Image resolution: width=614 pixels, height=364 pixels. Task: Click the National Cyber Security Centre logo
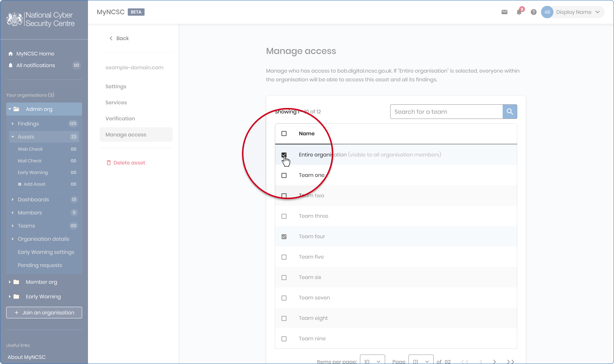pyautogui.click(x=41, y=19)
